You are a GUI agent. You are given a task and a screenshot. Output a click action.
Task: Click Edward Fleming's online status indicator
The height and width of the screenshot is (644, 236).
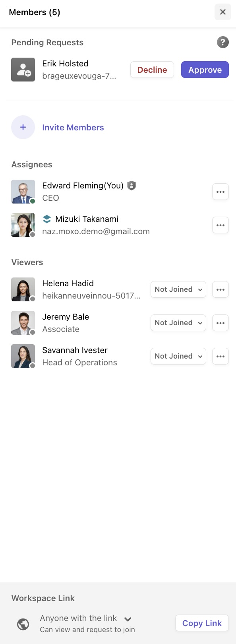tap(31, 201)
